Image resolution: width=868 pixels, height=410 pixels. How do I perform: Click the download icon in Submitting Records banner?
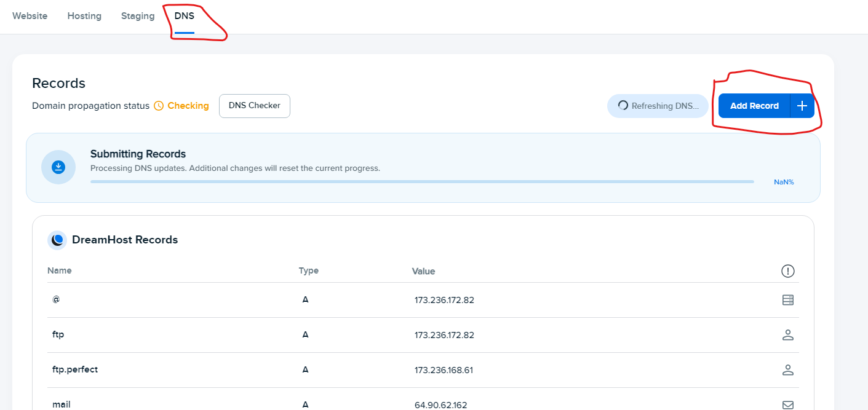[58, 167]
